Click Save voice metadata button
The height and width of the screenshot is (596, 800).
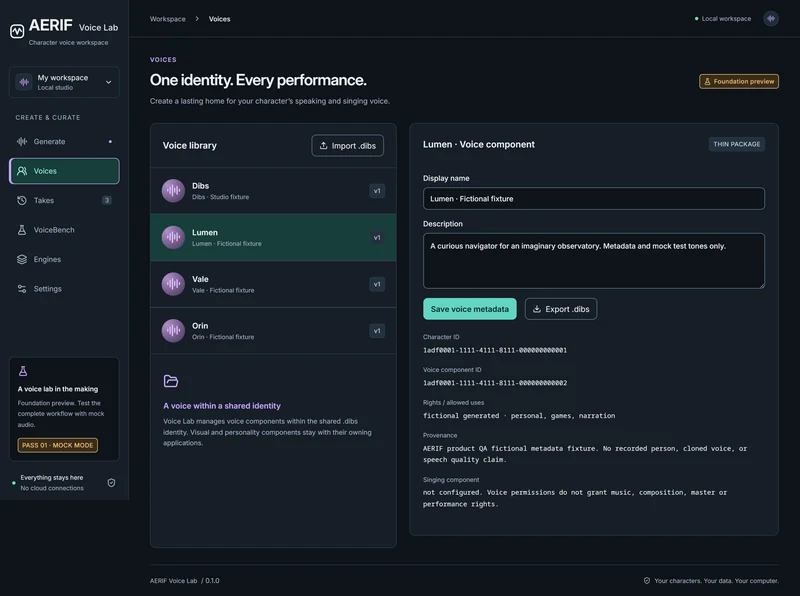[469, 309]
